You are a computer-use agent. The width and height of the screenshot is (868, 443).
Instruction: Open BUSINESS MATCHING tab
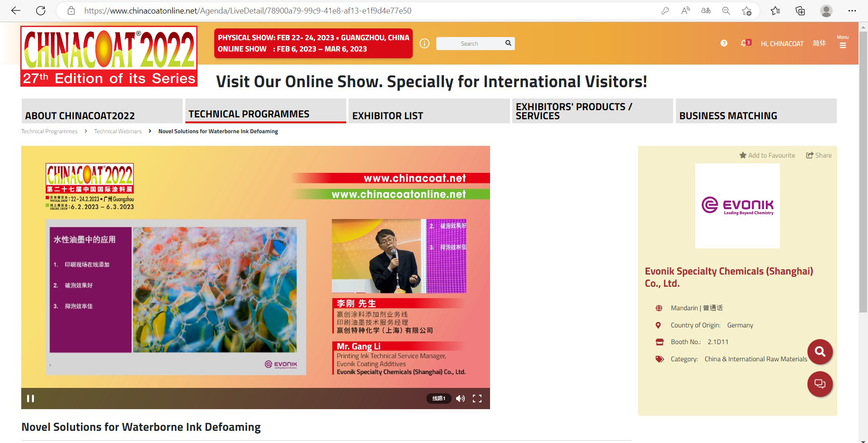[756, 111]
